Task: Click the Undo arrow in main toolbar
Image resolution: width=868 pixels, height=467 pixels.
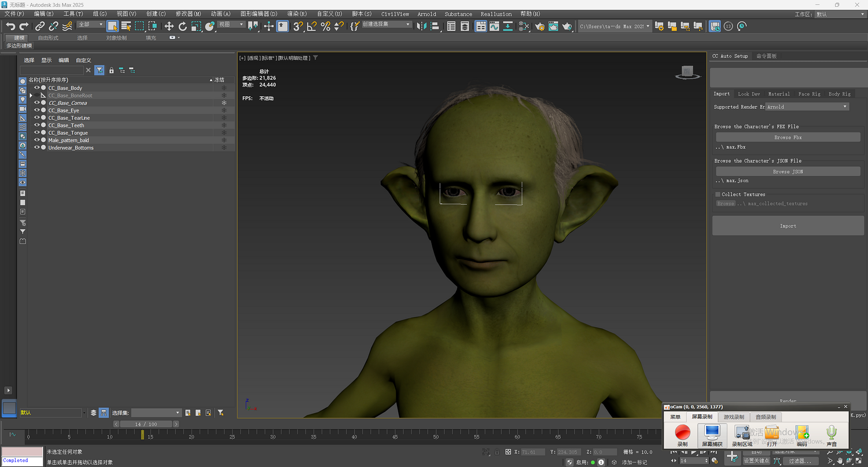Action: point(10,26)
